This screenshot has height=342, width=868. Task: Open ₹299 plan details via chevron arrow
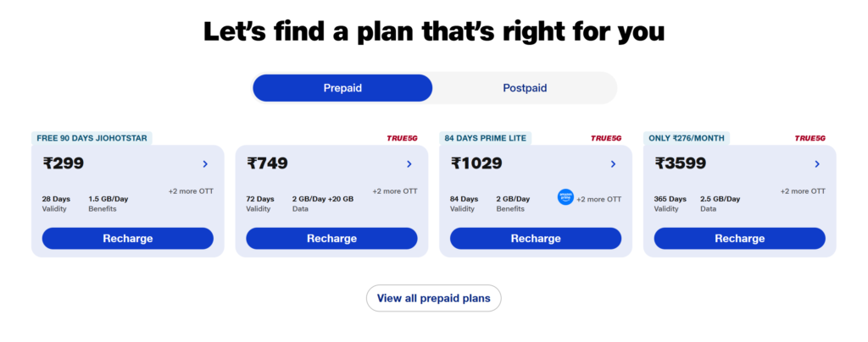[x=205, y=164]
